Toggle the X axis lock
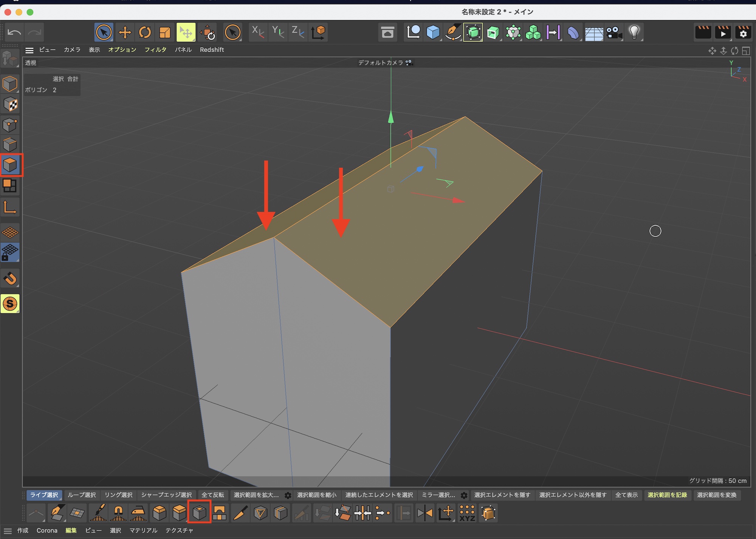756x539 pixels. pos(258,32)
